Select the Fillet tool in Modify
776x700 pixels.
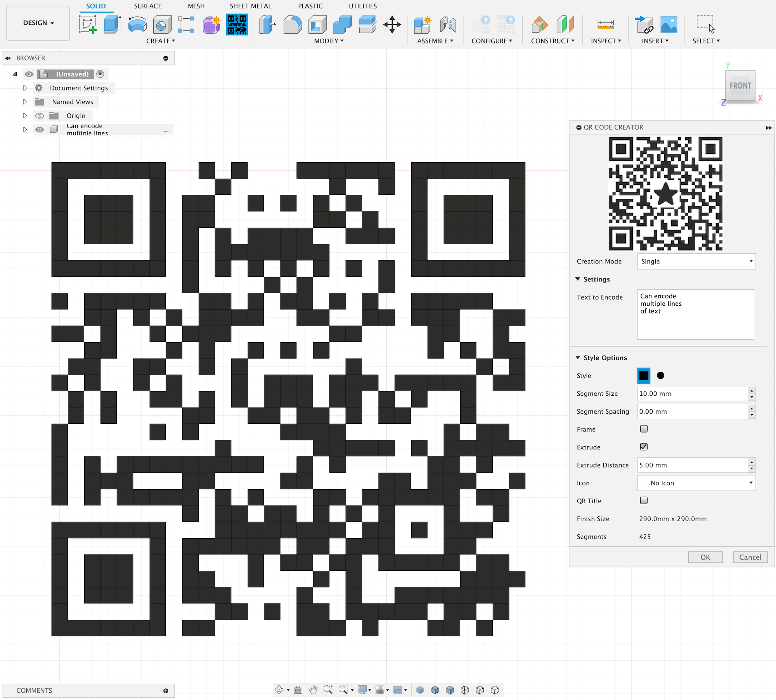pyautogui.click(x=293, y=24)
